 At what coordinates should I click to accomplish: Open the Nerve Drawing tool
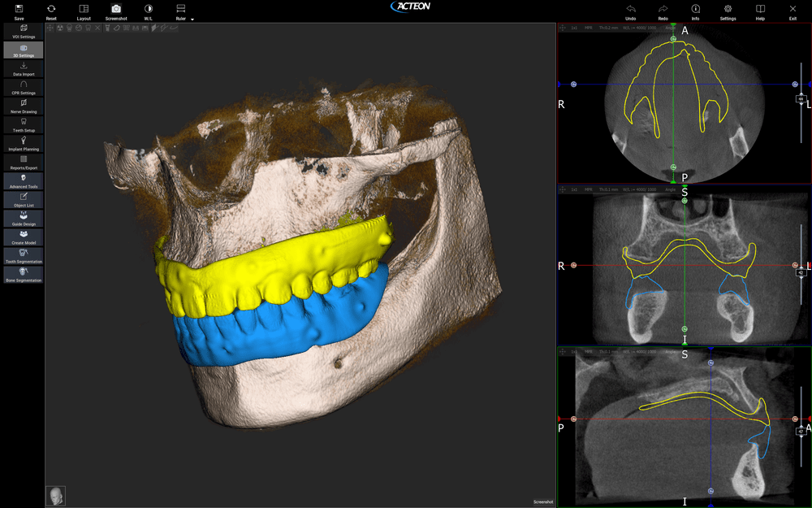[24, 106]
